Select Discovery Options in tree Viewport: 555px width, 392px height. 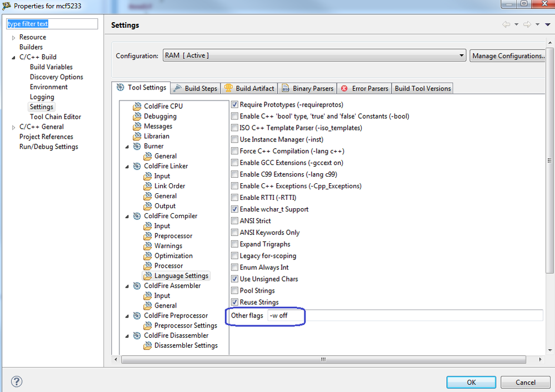[57, 77]
